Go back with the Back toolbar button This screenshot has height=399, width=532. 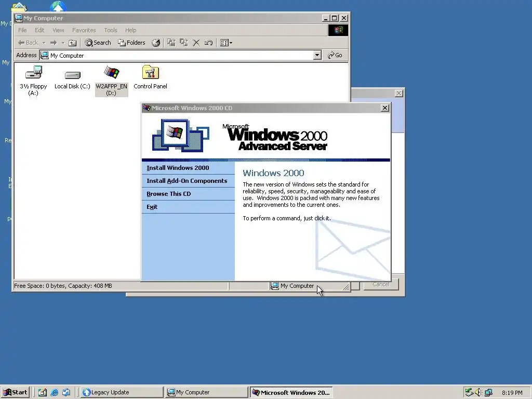[x=28, y=43]
